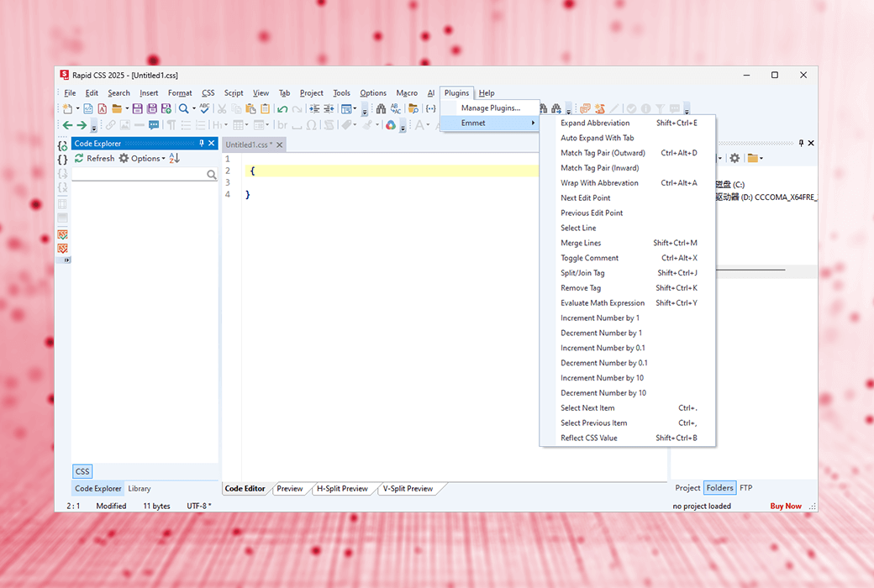Click the Find binoculars icon

[381, 108]
